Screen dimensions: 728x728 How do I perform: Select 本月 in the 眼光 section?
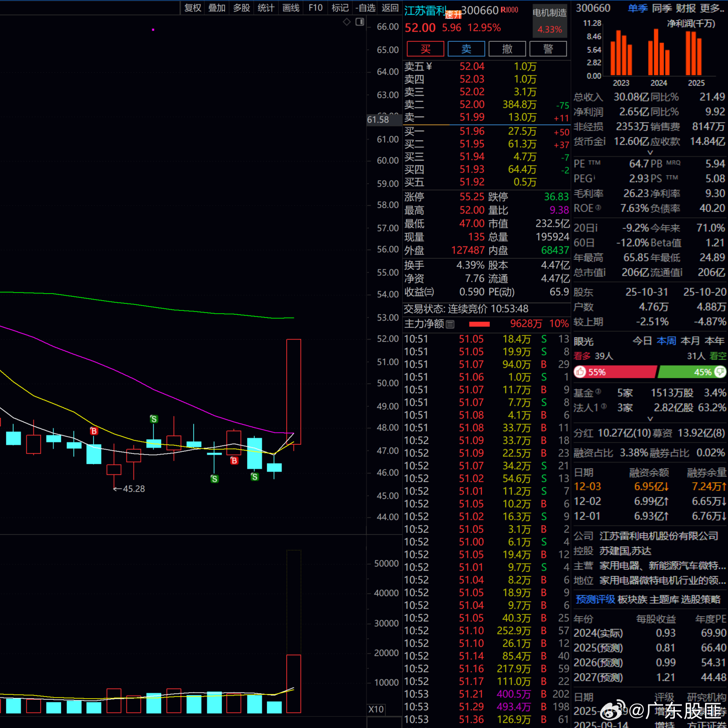tap(690, 341)
